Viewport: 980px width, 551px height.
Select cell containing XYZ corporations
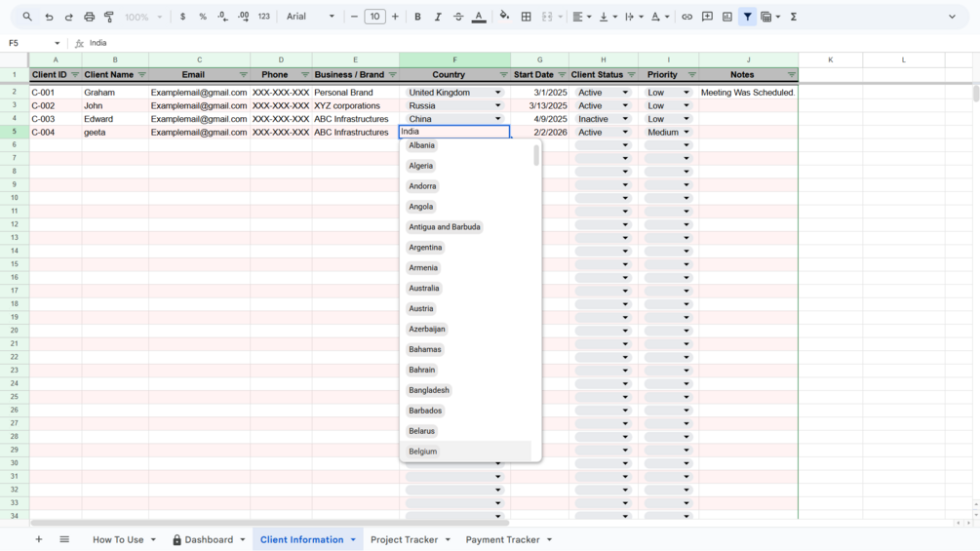pyautogui.click(x=356, y=105)
